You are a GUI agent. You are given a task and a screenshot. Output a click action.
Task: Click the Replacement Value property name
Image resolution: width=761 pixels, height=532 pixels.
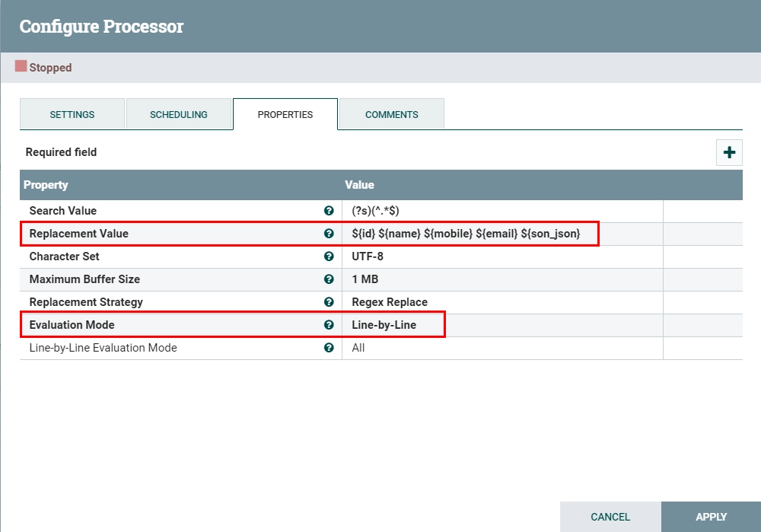tap(78, 234)
